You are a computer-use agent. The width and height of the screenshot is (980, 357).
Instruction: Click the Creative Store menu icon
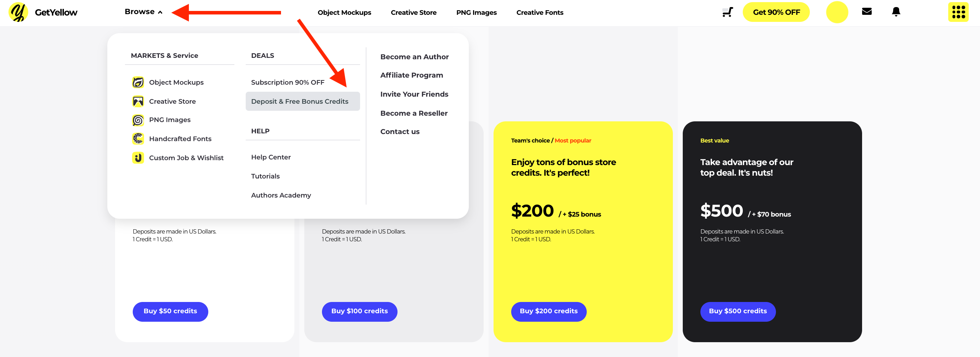tap(138, 101)
